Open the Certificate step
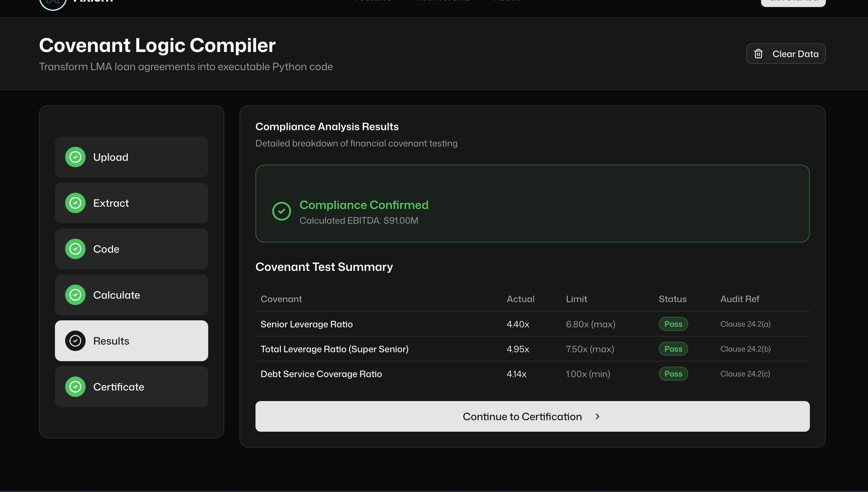Viewport: 868px width, 492px height. (131, 387)
